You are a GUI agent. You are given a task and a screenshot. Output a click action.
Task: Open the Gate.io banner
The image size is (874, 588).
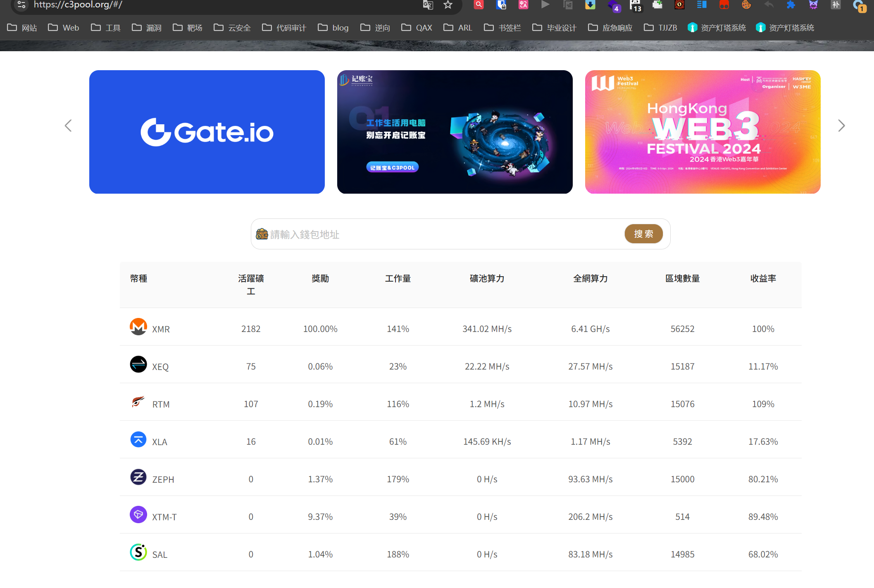[207, 132]
